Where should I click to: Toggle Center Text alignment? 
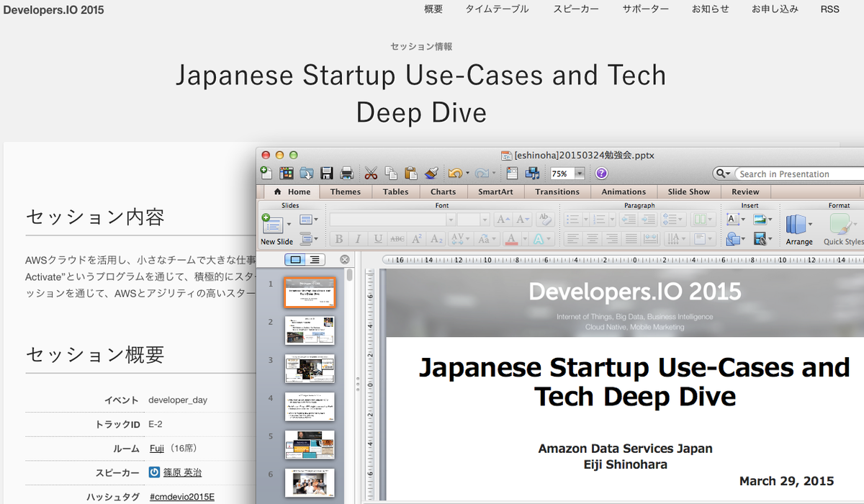(x=593, y=239)
